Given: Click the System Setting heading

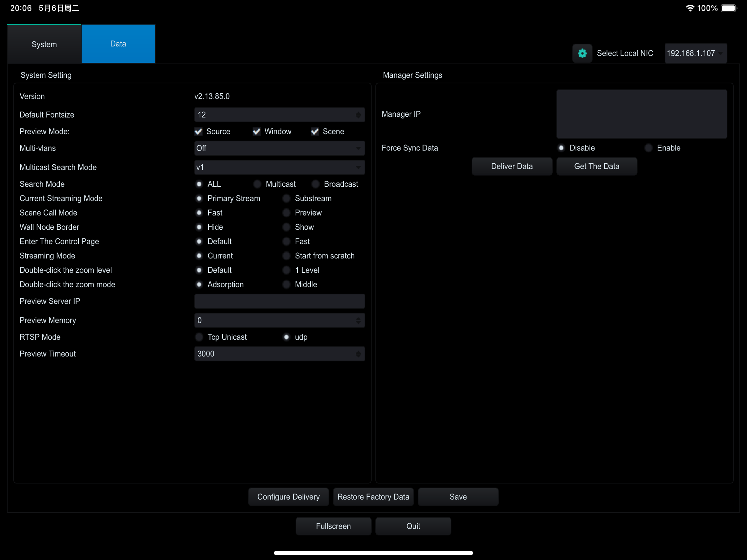Looking at the screenshot, I should [x=46, y=75].
